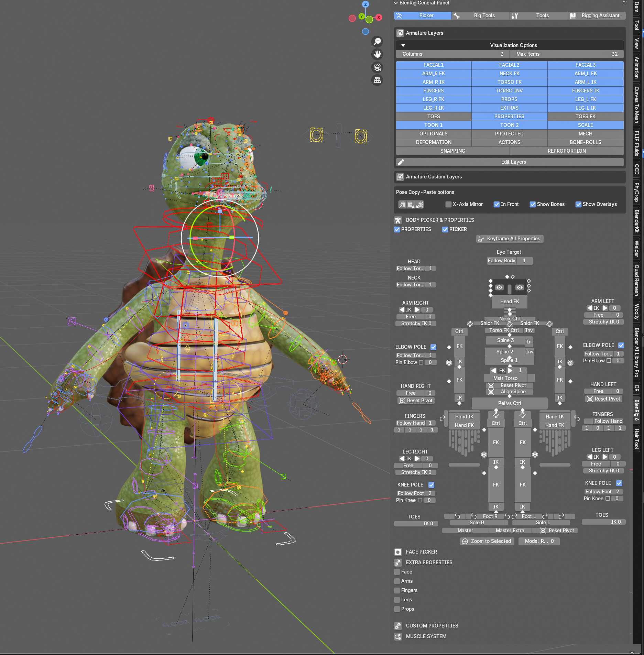The height and width of the screenshot is (655, 644).
Task: Click the Face Picker icon
Action: (398, 552)
